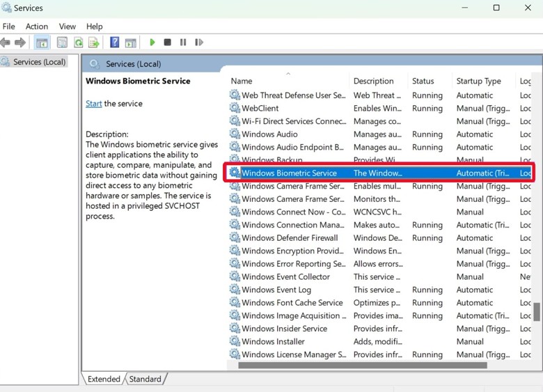Open the File menu
Image resolution: width=543 pixels, height=392 pixels.
coord(8,26)
